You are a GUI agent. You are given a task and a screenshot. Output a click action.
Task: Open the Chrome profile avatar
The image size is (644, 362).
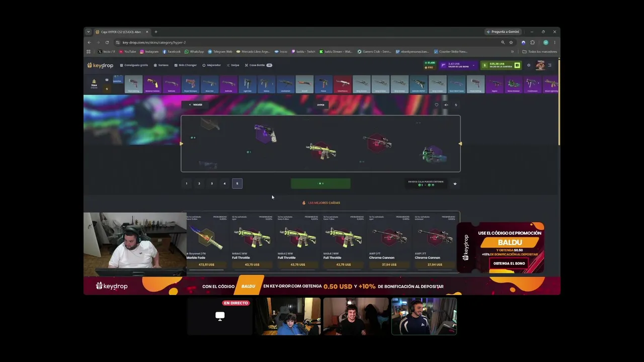545,42
